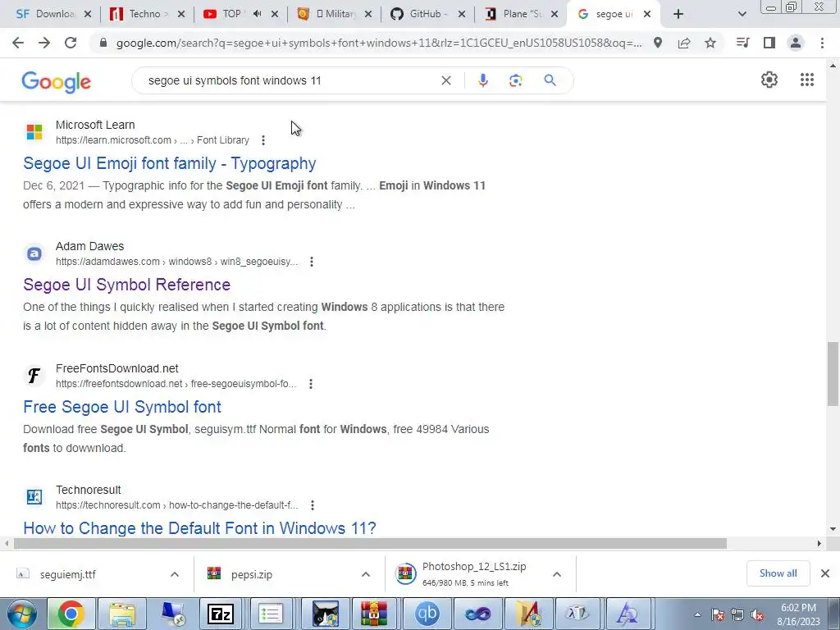Click the Show all downloads button
The width and height of the screenshot is (840, 630).
tap(778, 573)
